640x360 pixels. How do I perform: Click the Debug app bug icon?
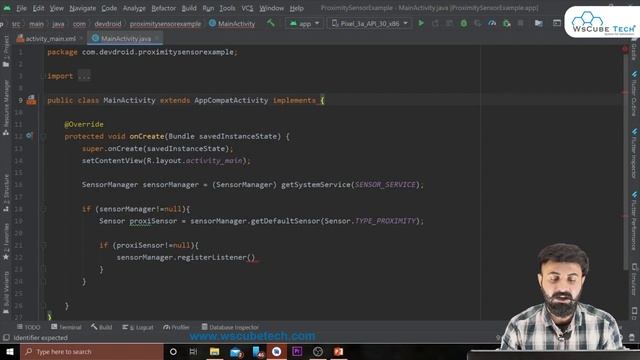pyautogui.click(x=464, y=23)
